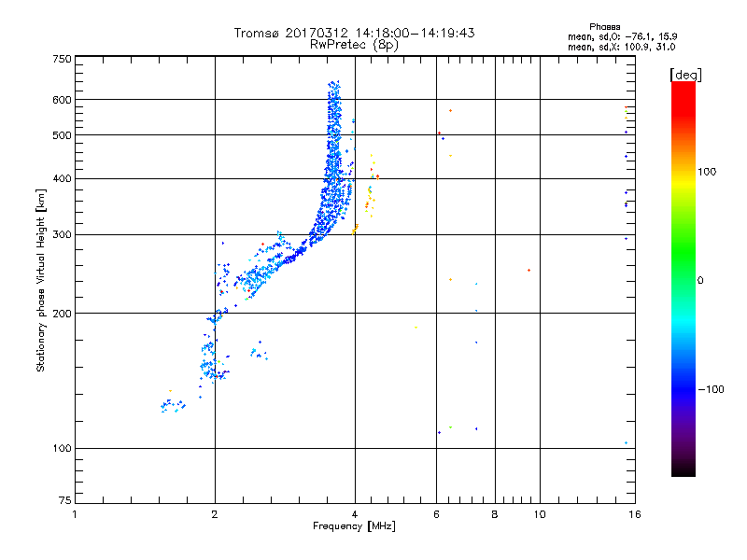This screenshot has width=747, height=560.
Task: Click the x-axis tick label "8"
Action: (495, 514)
